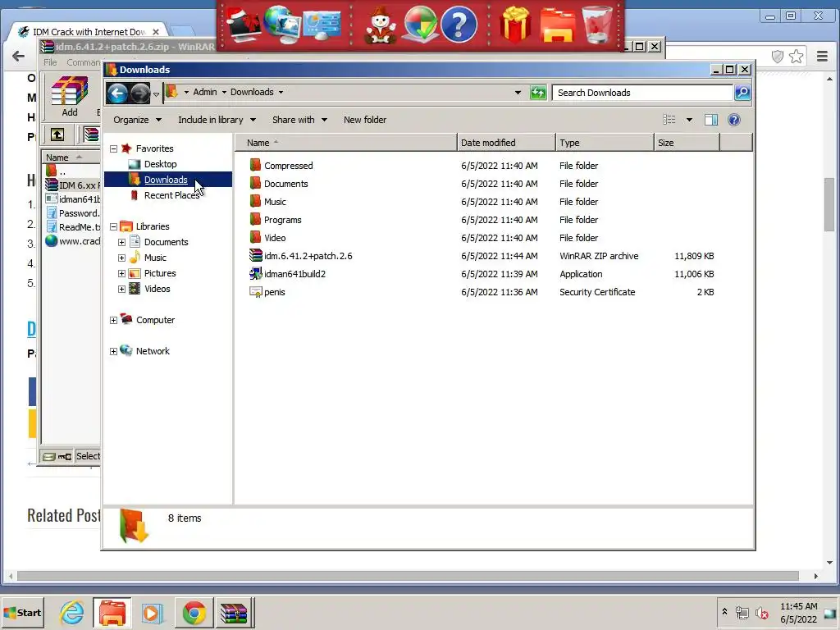Sort by the Name column header
Image resolution: width=840 pixels, height=630 pixels.
[x=345, y=143]
